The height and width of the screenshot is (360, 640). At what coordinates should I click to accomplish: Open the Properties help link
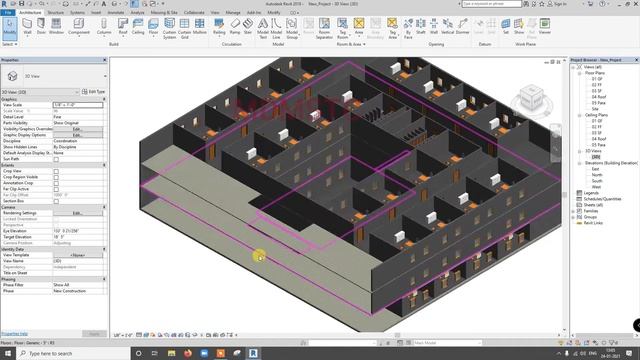(x=14, y=334)
